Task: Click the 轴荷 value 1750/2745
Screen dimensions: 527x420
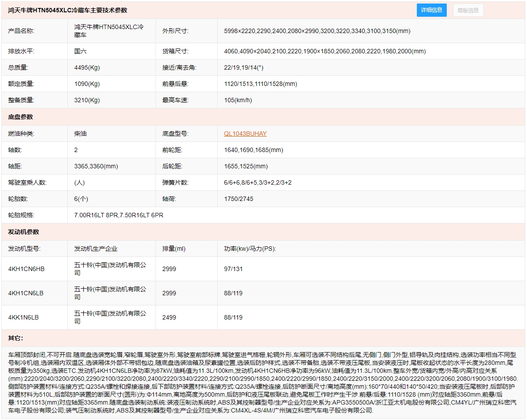Action: click(239, 199)
